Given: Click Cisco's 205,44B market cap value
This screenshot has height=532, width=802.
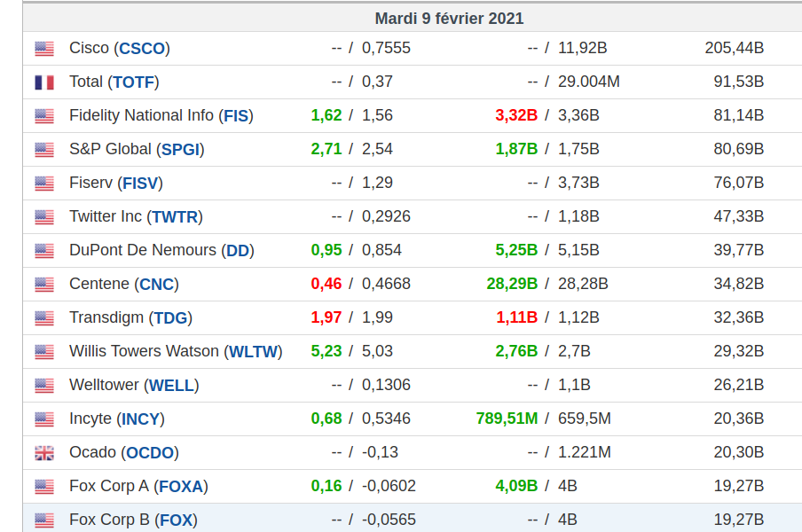Looking at the screenshot, I should pos(735,49).
